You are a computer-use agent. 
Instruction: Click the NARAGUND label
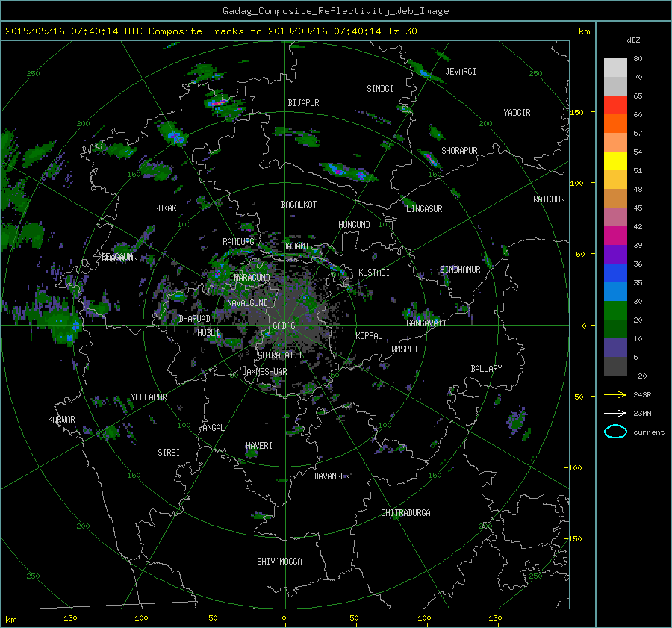[252, 278]
